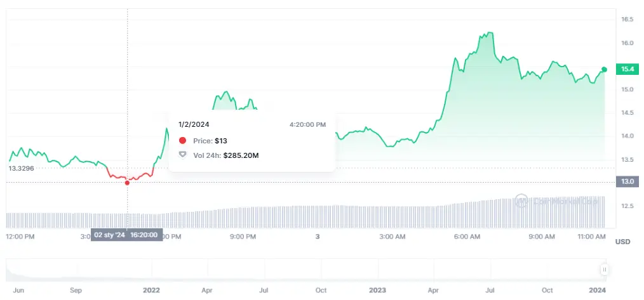644x300 pixels.
Task: Click Jun at the navigator timeline start
Action: (19, 289)
